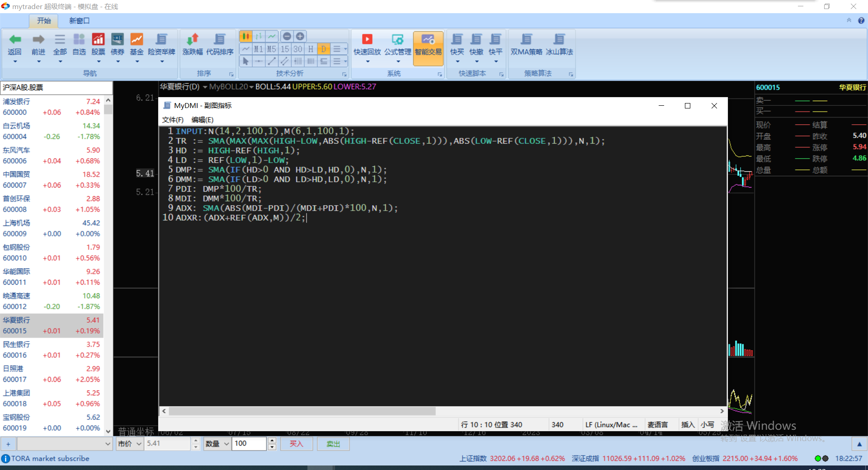
Task: Click the 基金 funds icon
Action: point(137,39)
